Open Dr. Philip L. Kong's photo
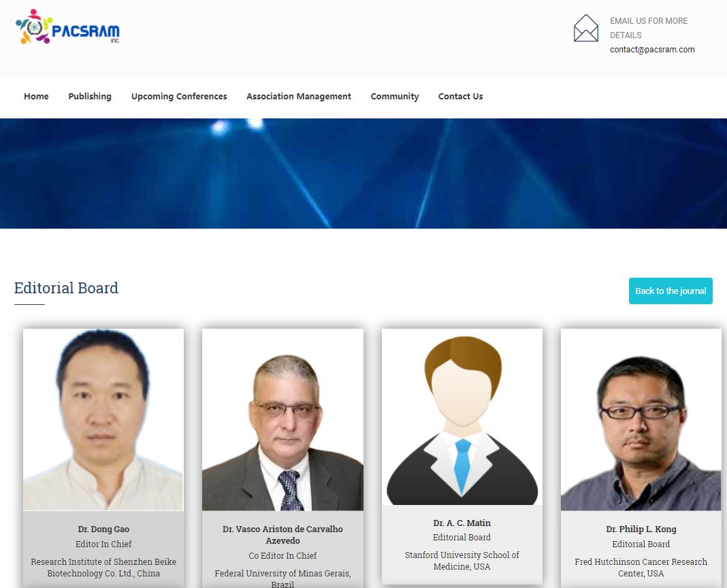The height and width of the screenshot is (588, 727). coord(641,420)
